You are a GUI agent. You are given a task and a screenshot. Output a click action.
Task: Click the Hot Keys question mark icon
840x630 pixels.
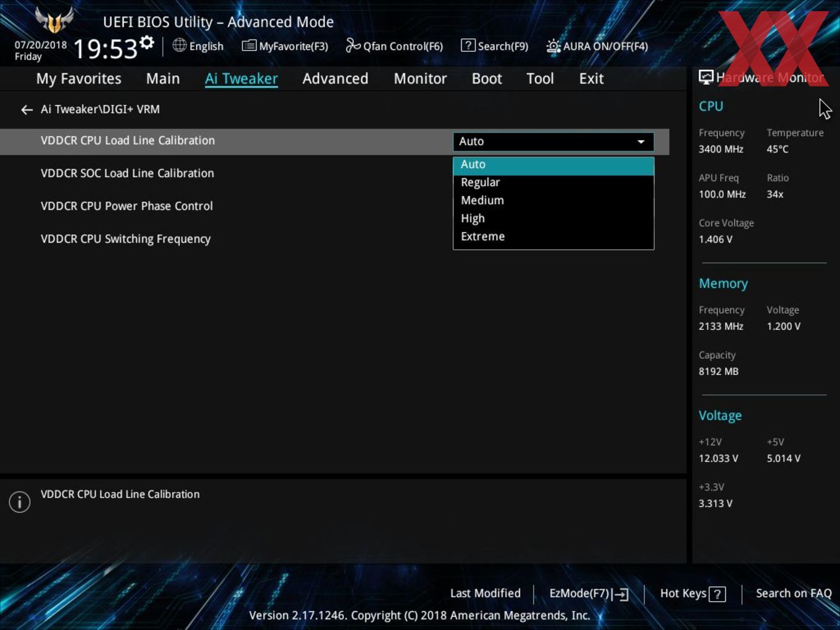(x=717, y=594)
